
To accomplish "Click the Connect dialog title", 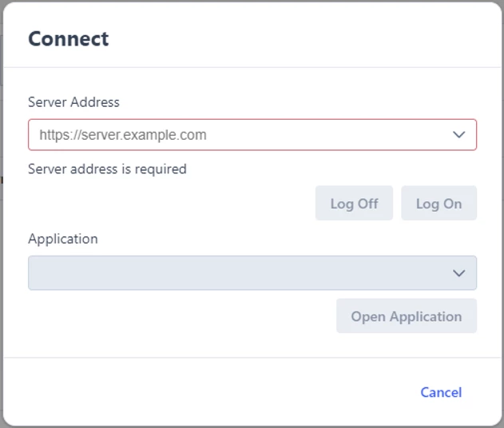I will click(x=69, y=39).
